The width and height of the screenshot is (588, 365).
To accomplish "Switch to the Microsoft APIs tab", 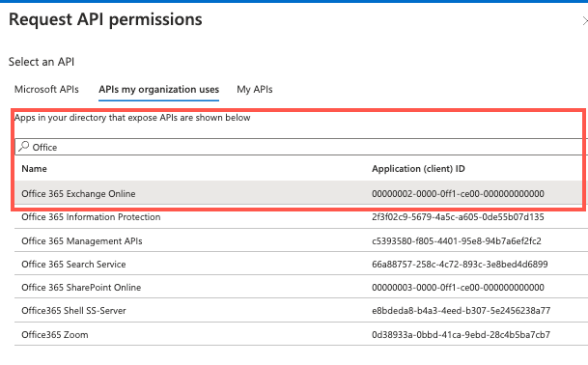I will coord(46,89).
